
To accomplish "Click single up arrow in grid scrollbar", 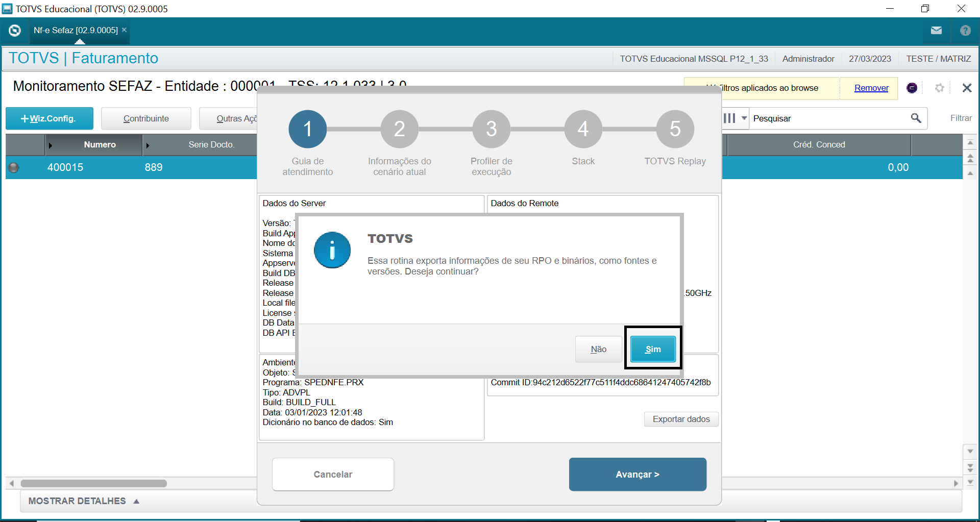I will [970, 173].
